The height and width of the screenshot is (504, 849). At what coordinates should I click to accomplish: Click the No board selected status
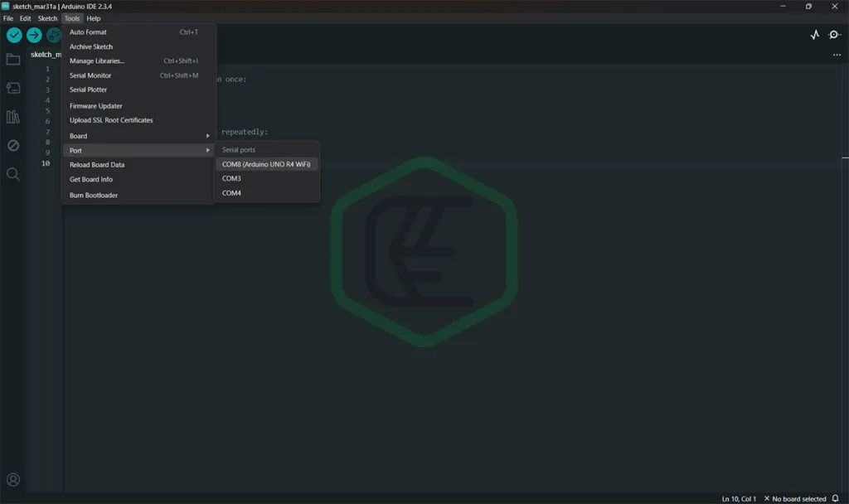[x=795, y=498]
